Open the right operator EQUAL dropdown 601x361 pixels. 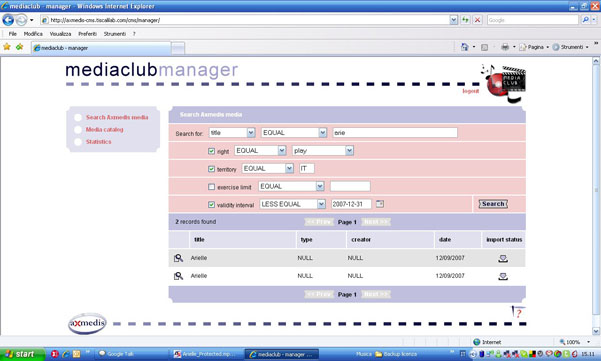(x=260, y=151)
